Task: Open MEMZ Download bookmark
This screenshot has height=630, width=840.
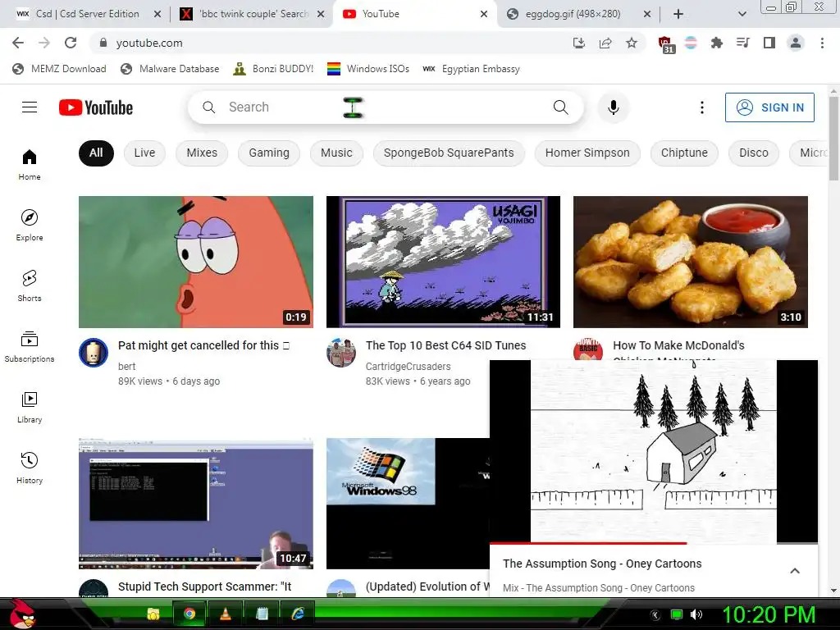Action: point(59,69)
